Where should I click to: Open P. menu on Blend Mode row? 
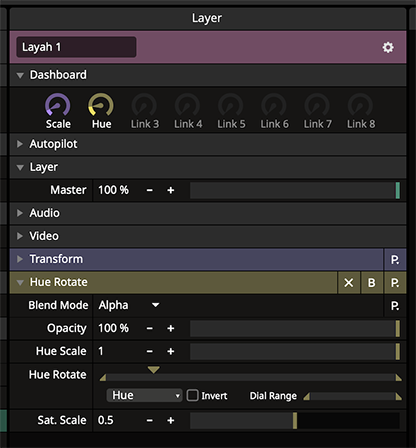(395, 306)
